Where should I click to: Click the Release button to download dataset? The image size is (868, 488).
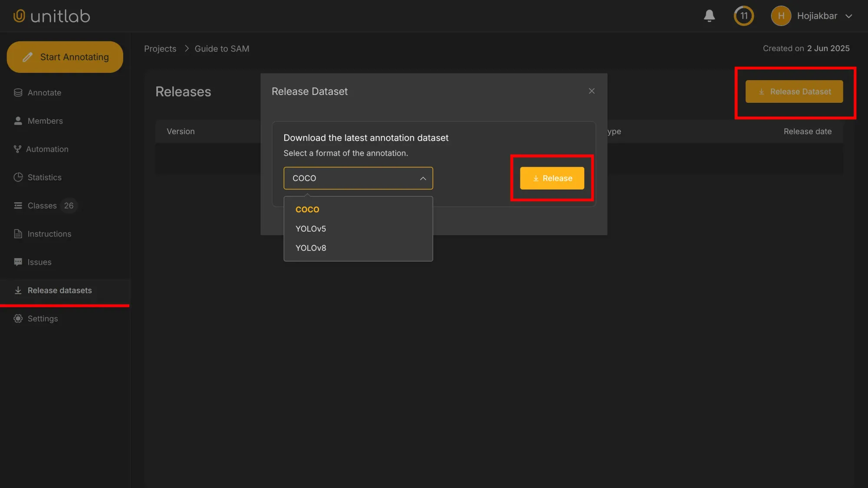point(552,178)
